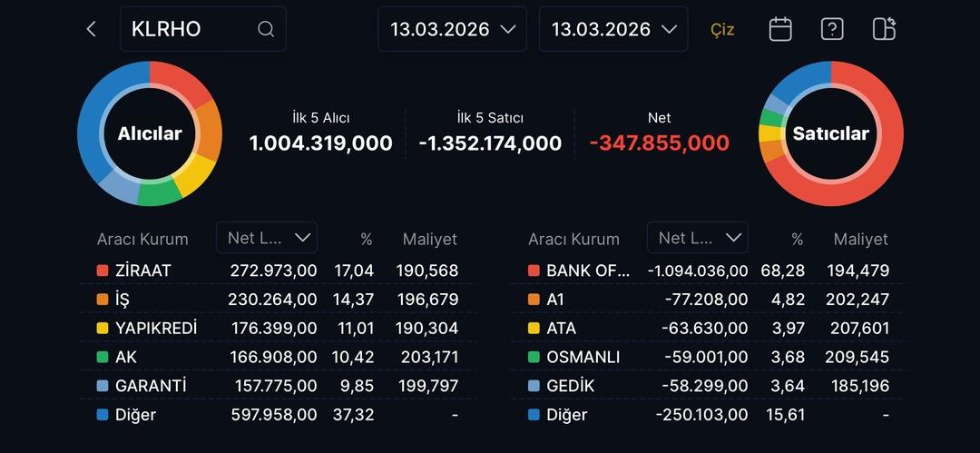Open the end date dropdown 13.03.2026

pyautogui.click(x=613, y=29)
